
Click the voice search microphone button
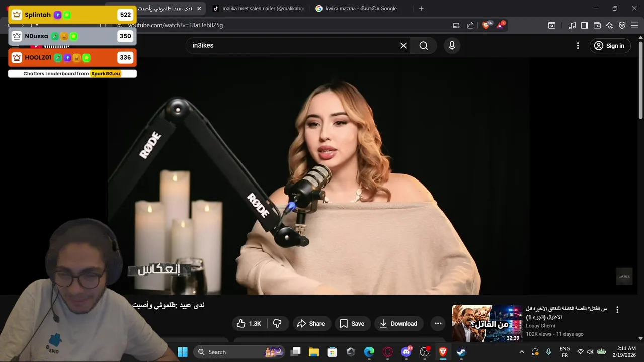point(452,46)
